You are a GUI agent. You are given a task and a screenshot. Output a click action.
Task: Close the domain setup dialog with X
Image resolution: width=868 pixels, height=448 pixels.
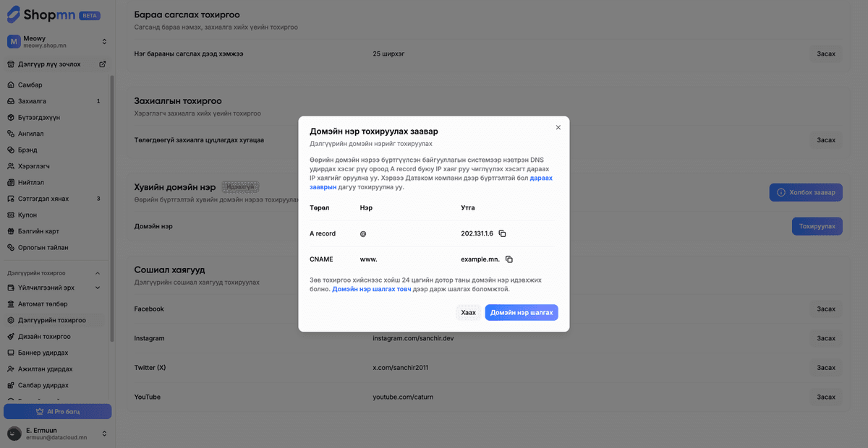(x=558, y=127)
